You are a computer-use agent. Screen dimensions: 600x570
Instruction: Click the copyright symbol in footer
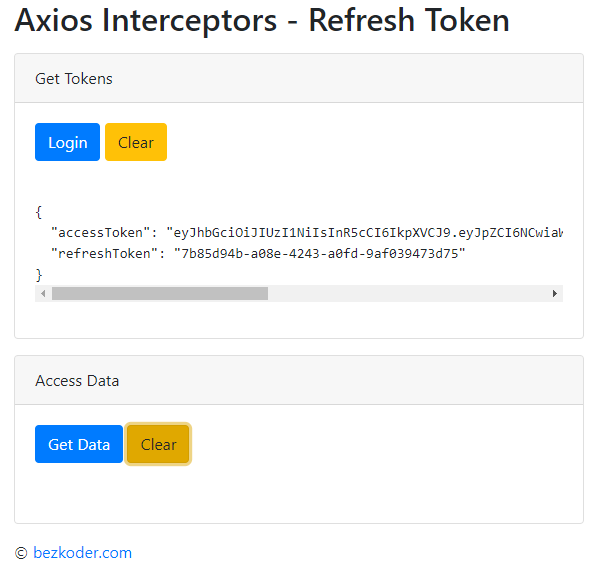[x=21, y=553]
